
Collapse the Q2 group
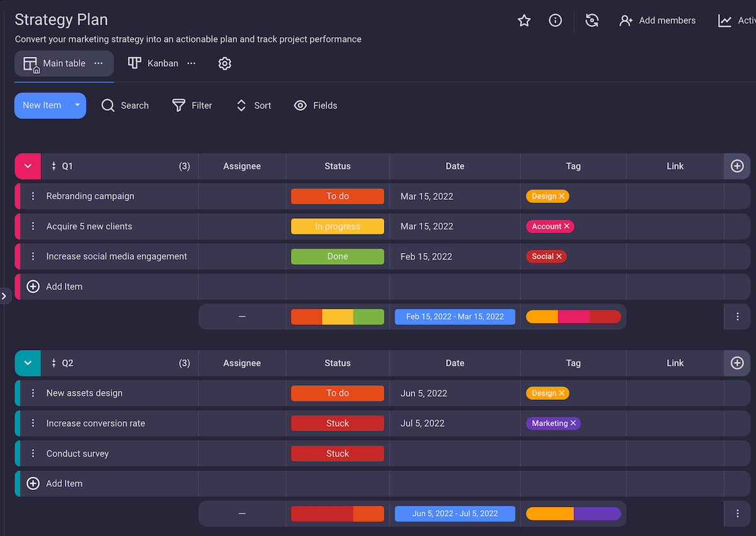tap(28, 363)
